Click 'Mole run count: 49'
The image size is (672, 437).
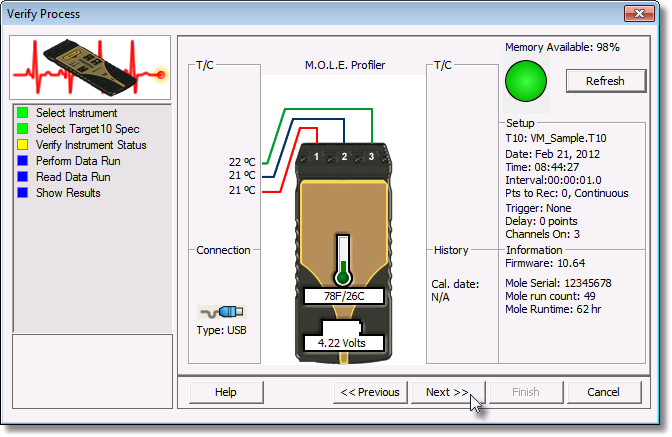550,296
